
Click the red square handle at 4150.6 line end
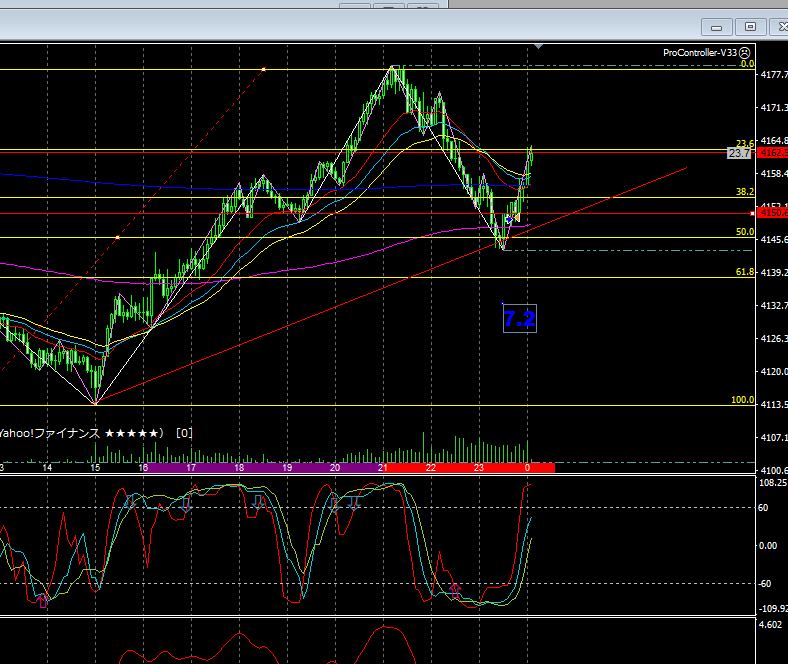[x=752, y=214]
